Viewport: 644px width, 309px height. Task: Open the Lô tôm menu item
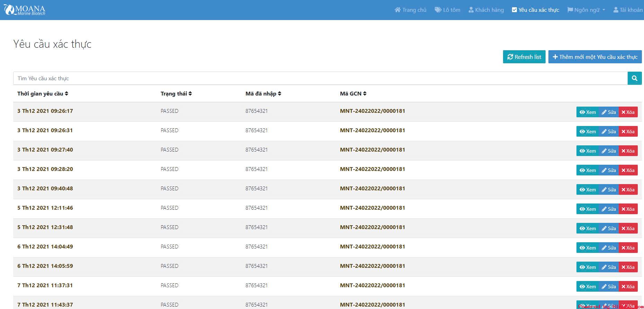tap(448, 10)
